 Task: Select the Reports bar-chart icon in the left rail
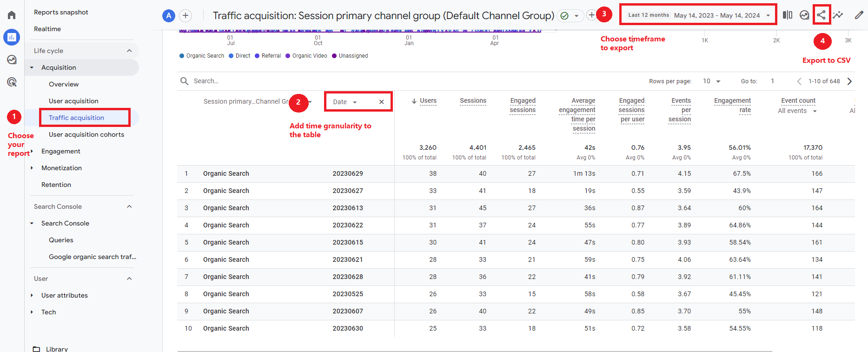tap(12, 37)
